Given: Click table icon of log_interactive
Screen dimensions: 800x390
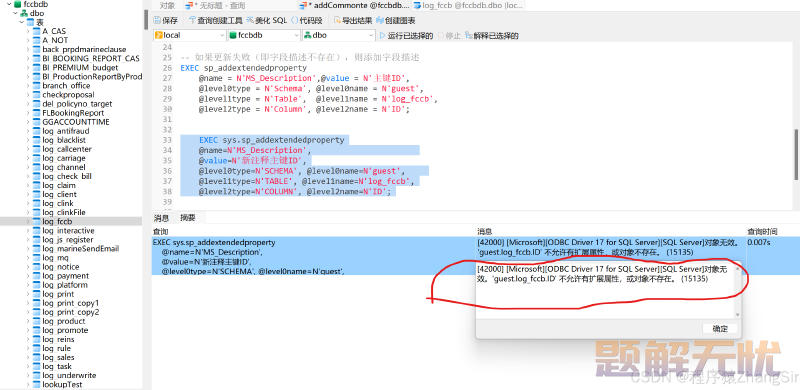Looking at the screenshot, I should [x=36, y=231].
